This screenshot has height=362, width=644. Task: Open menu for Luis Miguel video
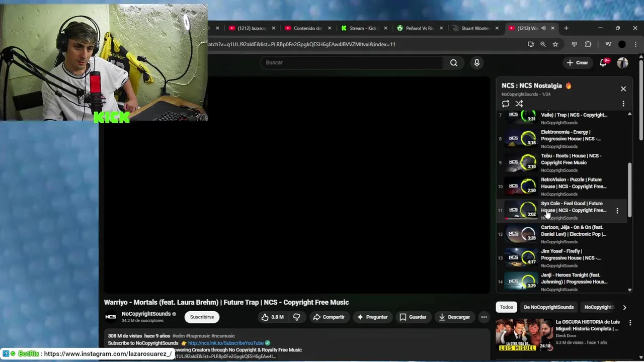point(630,323)
